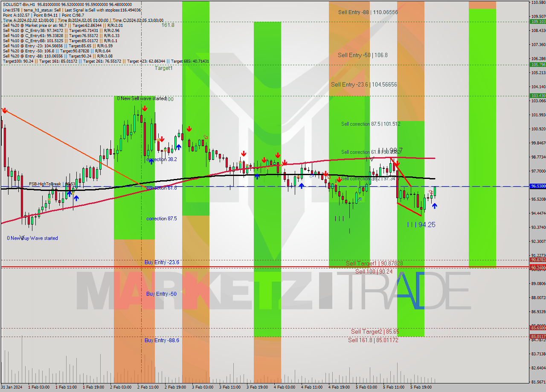546x392 pixels.
Task: Click the 'Sell Target1 | 90.87828' label
Action: click(x=374, y=263)
